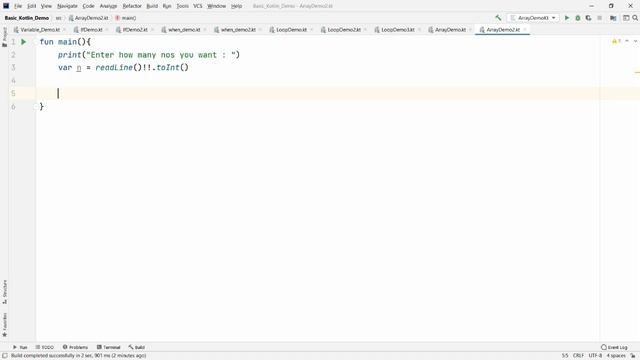Click the warning indicator in the editor corner
Viewport: 640px width, 360px height.
(616, 41)
